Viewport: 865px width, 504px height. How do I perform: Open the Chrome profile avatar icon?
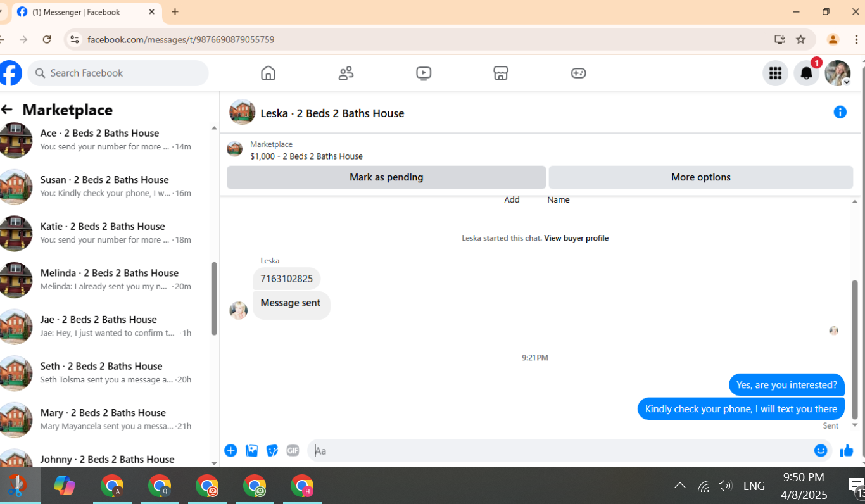pos(833,39)
